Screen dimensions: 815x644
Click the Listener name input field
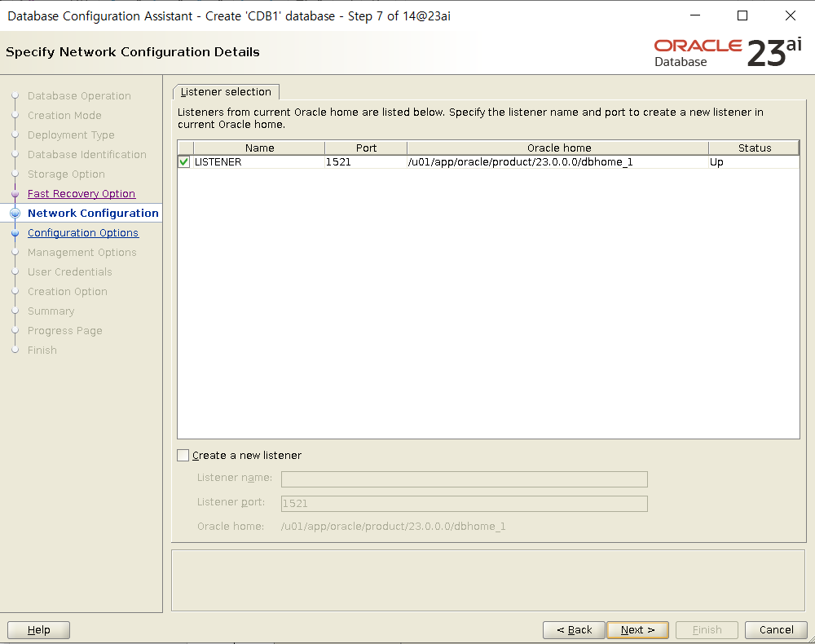(x=465, y=479)
